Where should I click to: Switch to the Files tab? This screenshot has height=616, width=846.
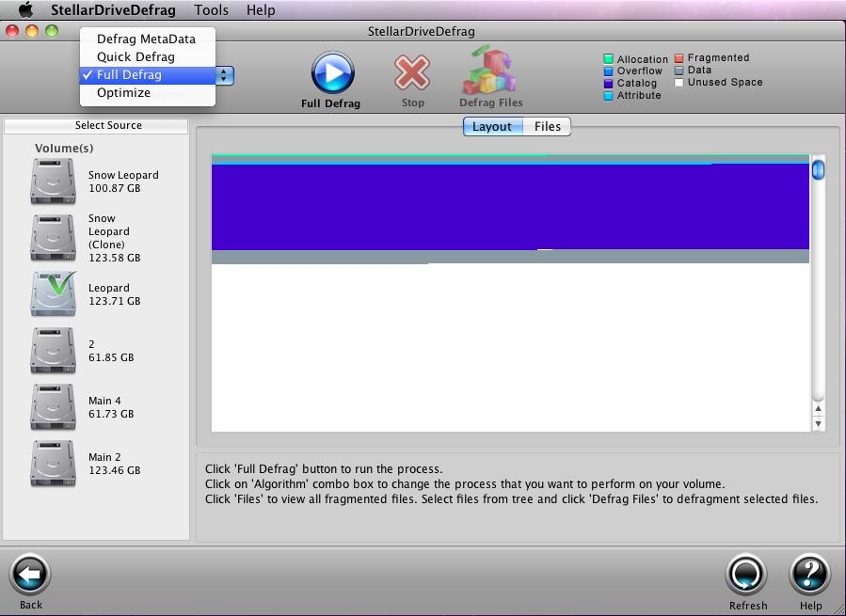547,126
